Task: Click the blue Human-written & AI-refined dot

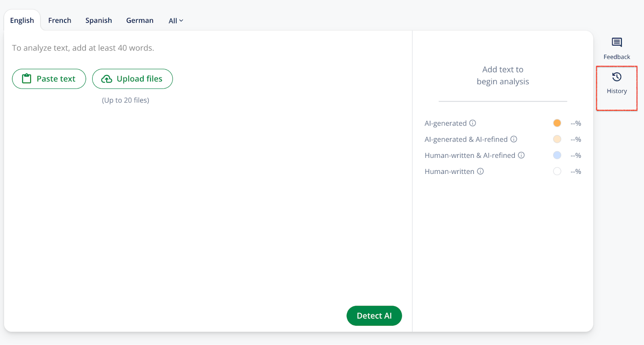Action: pos(557,155)
